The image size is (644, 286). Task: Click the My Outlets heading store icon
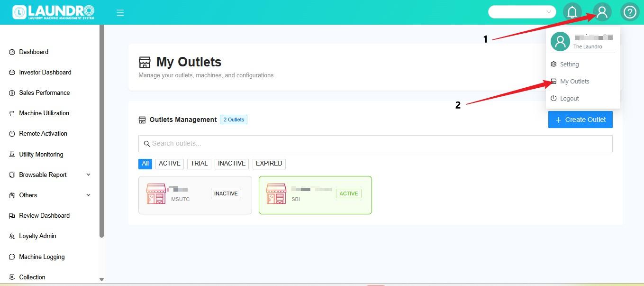coord(145,63)
